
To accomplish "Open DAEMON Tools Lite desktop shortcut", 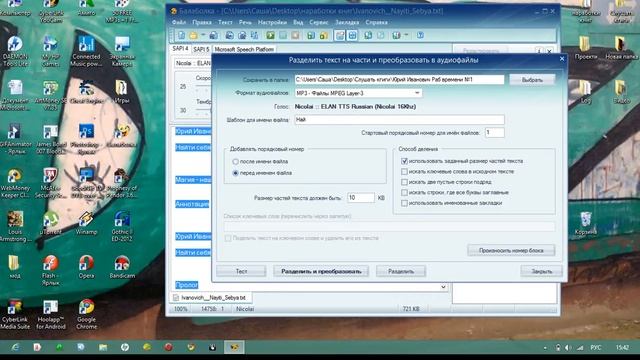I will pyautogui.click(x=15, y=51).
